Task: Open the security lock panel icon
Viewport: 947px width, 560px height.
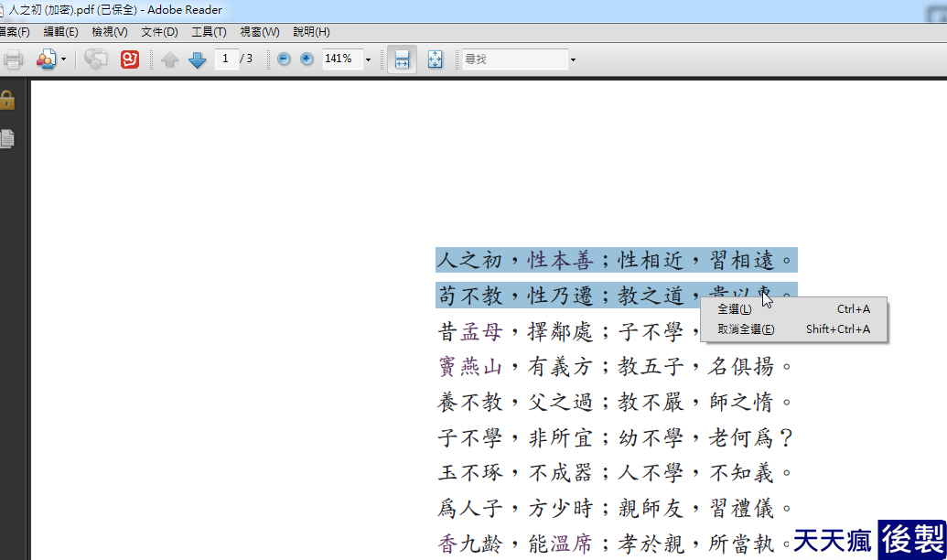Action: [6, 100]
